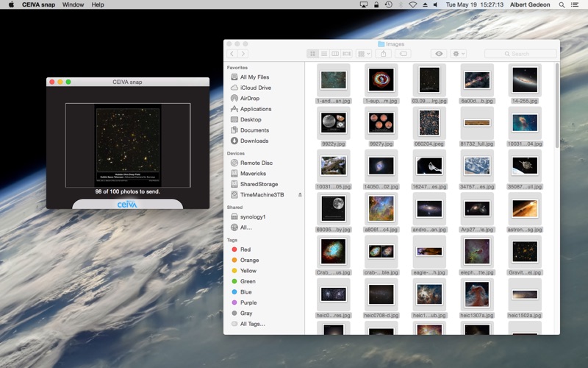The image size is (588, 368).
Task: Eject the TimeMachine3TB drive
Action: 300,194
